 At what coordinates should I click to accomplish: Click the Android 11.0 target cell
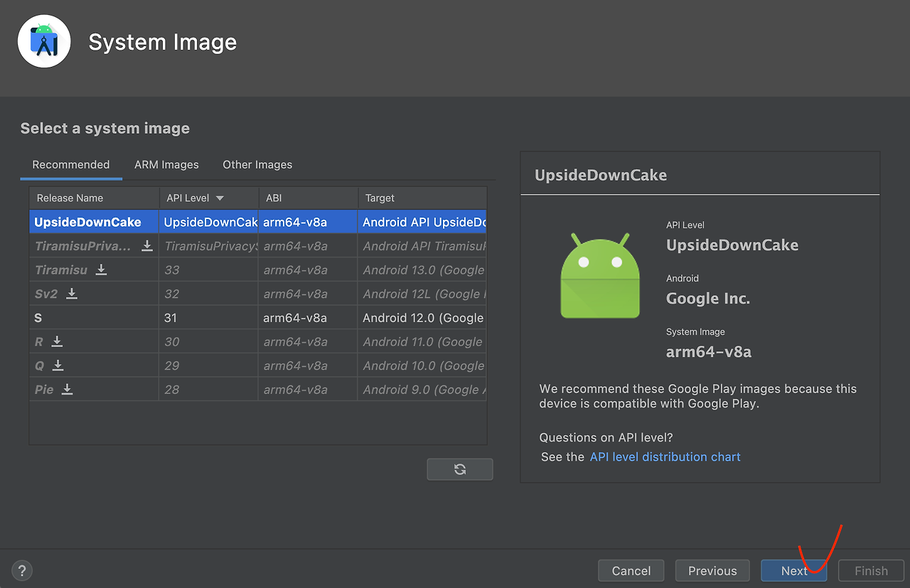click(422, 342)
